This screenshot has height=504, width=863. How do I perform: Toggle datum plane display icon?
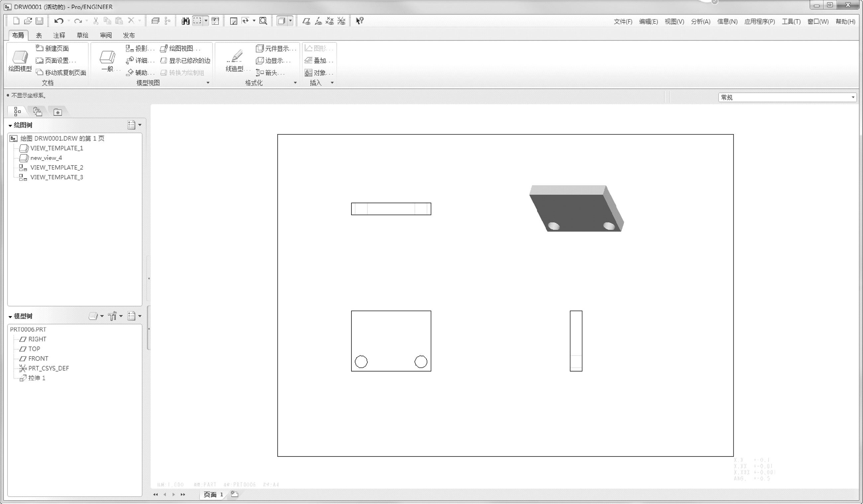click(x=306, y=21)
